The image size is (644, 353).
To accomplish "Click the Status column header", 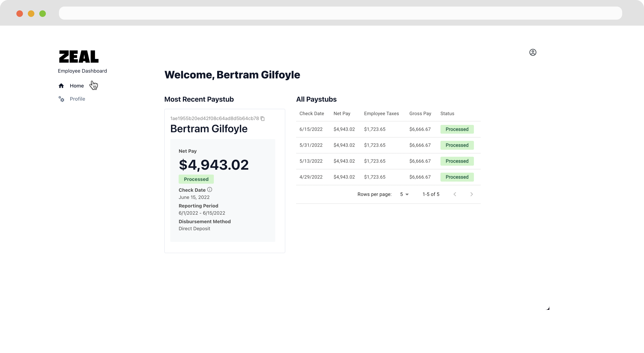I will [x=447, y=113].
